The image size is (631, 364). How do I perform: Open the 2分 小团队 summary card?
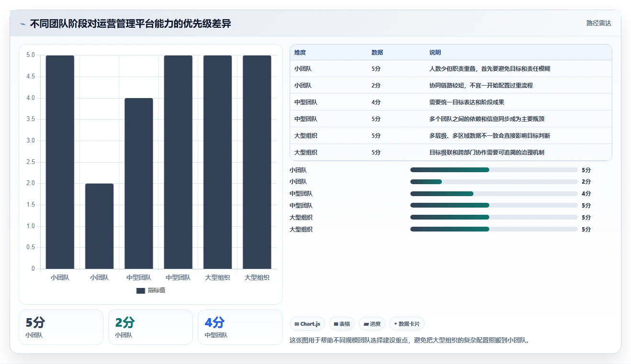pyautogui.click(x=150, y=327)
